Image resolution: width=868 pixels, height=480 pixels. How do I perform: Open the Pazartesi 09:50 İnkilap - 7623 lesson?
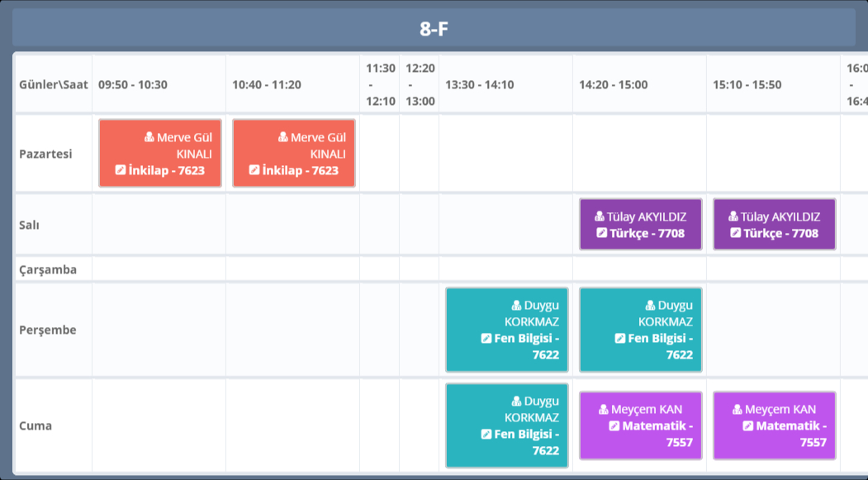[x=160, y=154]
